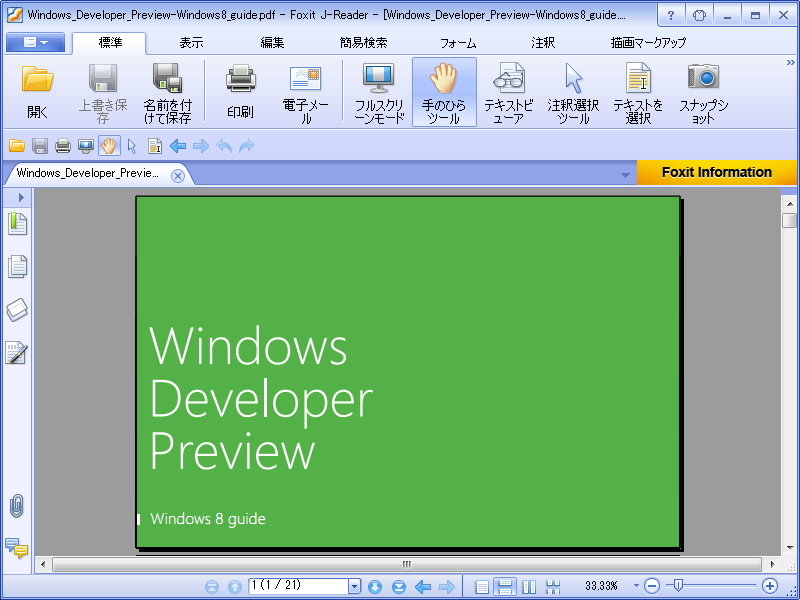Select テキストを選択 (Select Text) tool
Image resolution: width=800 pixels, height=600 pixels.
(x=638, y=92)
